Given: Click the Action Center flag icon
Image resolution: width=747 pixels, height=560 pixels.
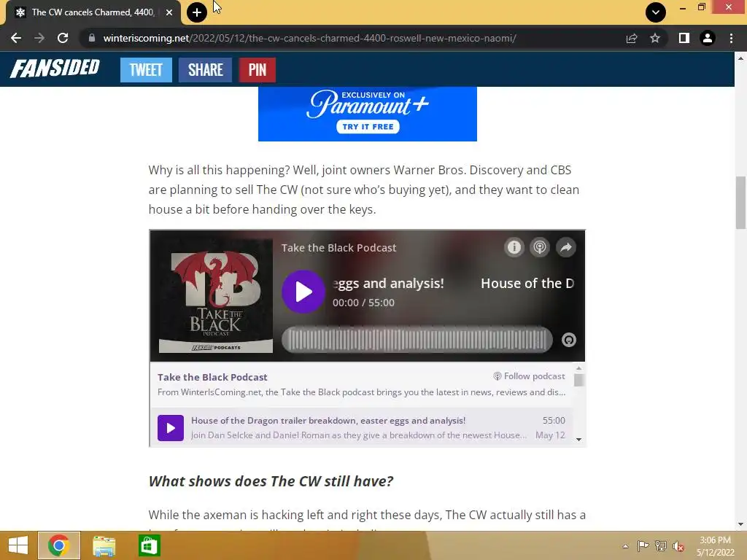Looking at the screenshot, I should 643,546.
